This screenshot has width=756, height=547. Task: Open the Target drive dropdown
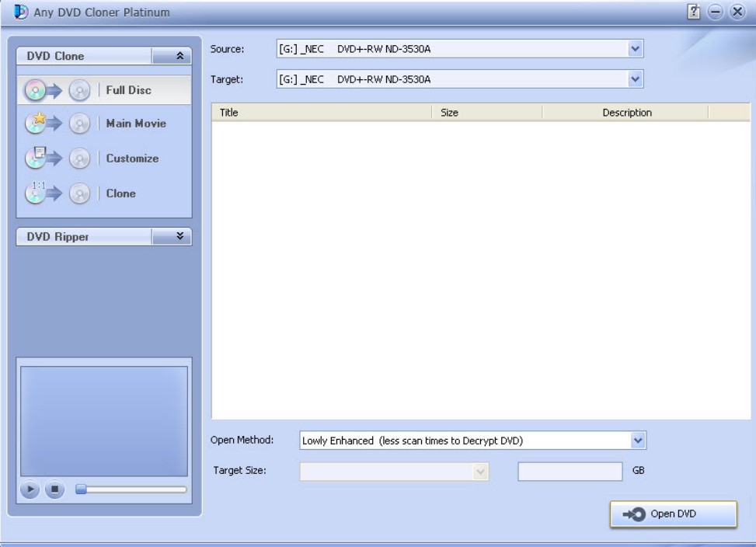(635, 79)
